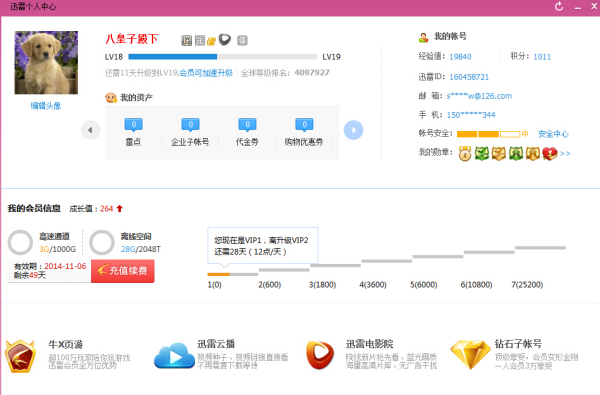Click the 企业子帐号 label
This screenshot has width=600, height=395.
tap(190, 142)
